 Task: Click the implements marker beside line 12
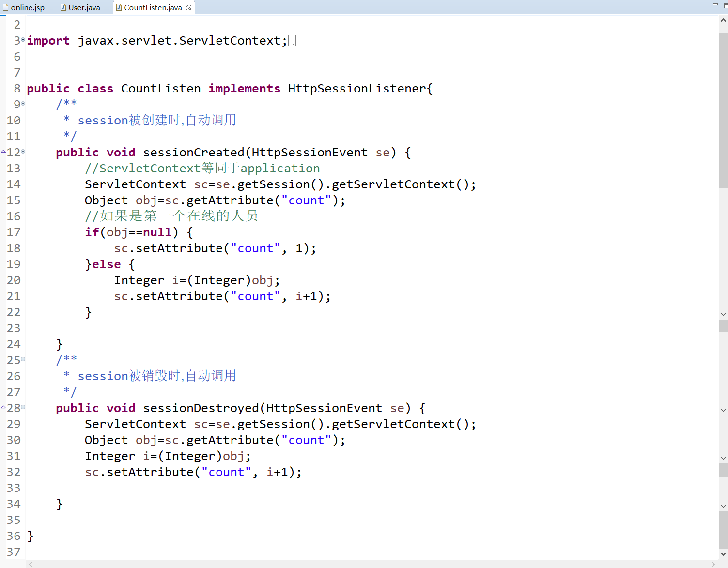point(3,152)
